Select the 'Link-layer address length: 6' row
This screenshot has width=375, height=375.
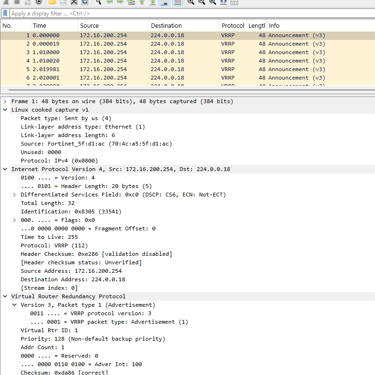[68, 135]
